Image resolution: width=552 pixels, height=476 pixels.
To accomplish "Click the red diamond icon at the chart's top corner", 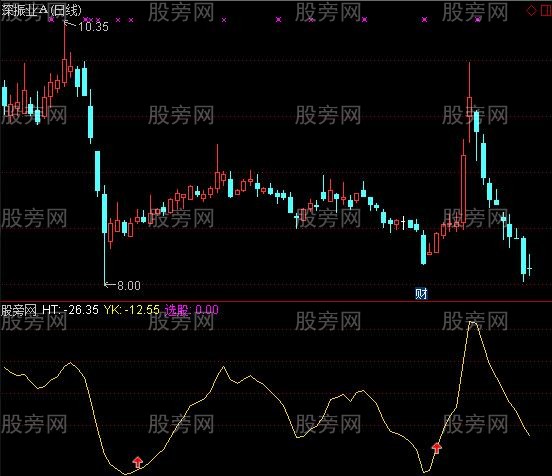I will pyautogui.click(x=531, y=10).
